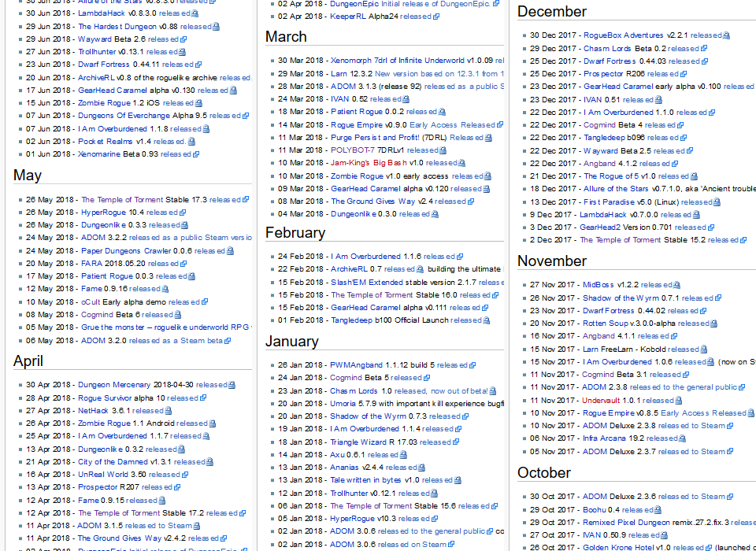
Task: Click Larn link in 29 Mar 2018 row
Action: [339, 74]
